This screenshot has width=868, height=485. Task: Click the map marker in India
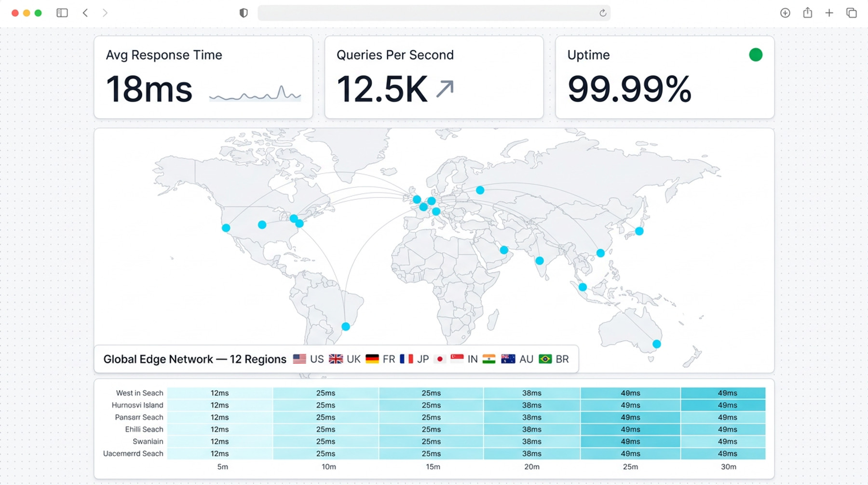pyautogui.click(x=540, y=261)
